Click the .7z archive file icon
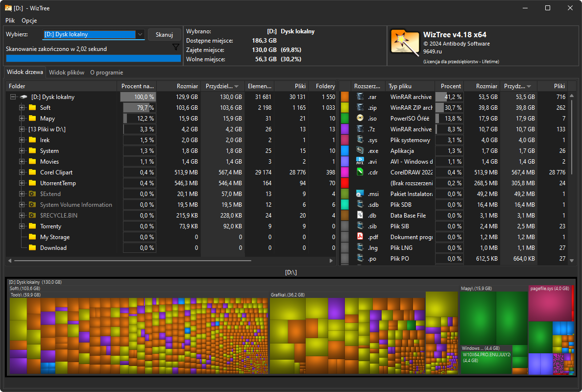 click(360, 129)
